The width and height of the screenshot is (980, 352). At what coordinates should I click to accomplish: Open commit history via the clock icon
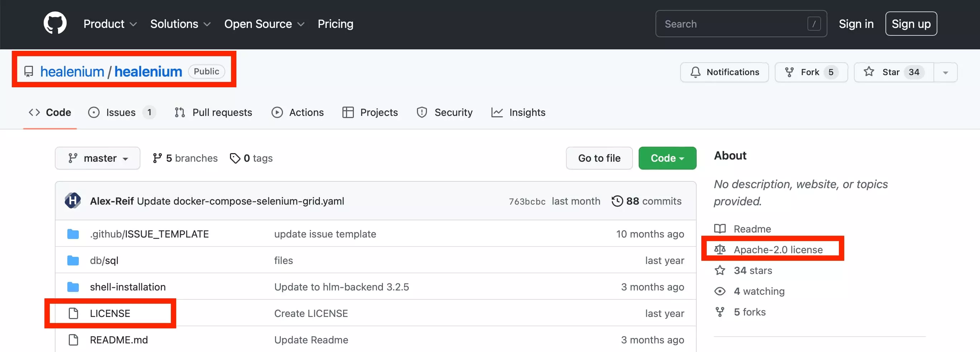[x=617, y=201]
